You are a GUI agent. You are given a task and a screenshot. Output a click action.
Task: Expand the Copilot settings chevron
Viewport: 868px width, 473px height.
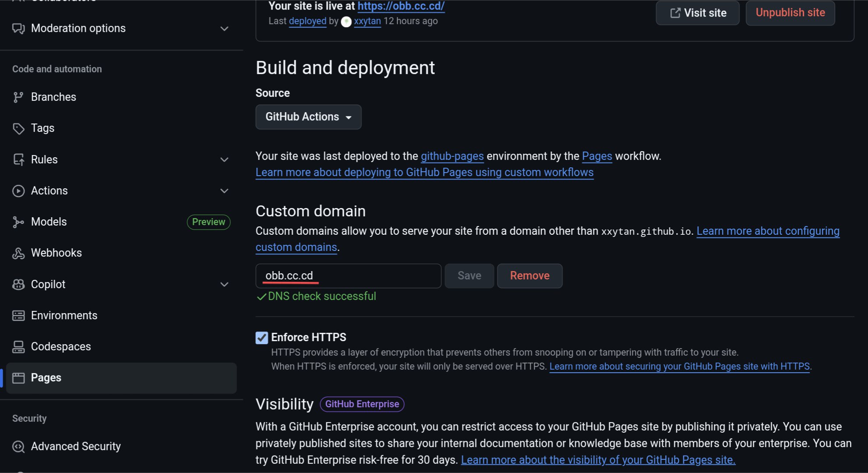pos(224,285)
